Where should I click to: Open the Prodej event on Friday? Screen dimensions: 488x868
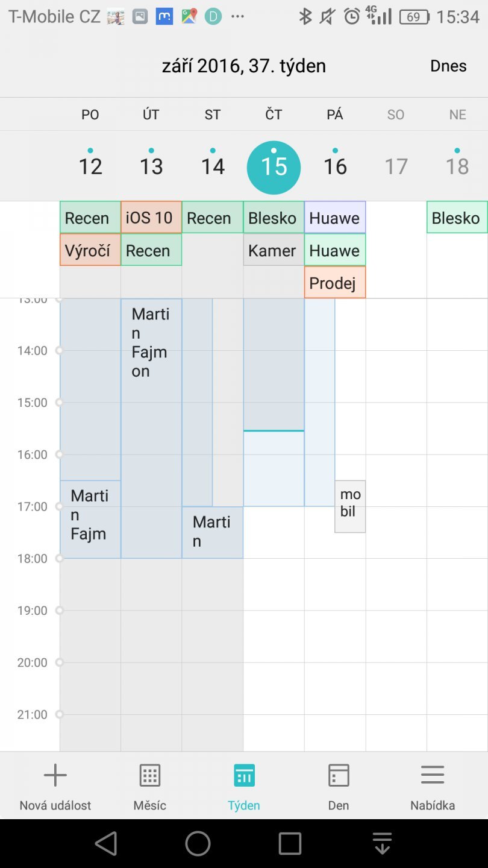point(335,282)
